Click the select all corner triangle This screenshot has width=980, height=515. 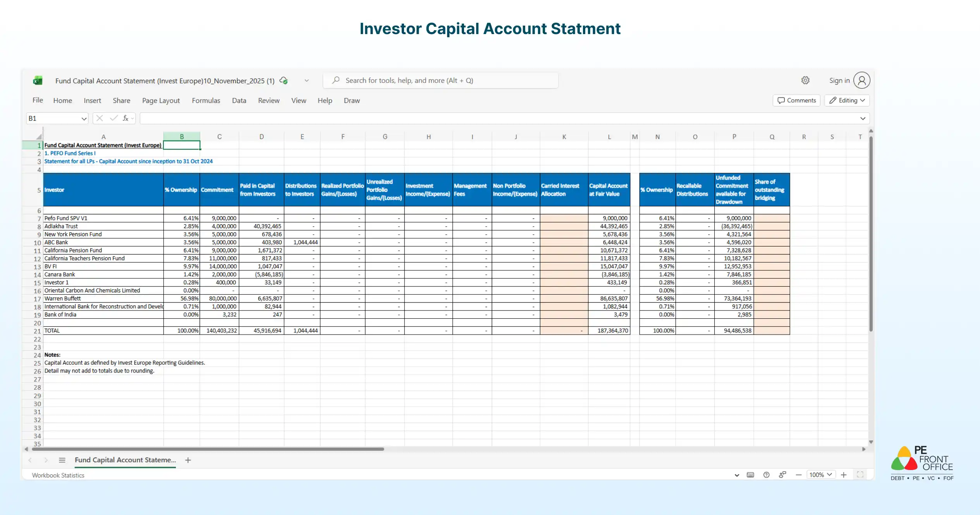click(38, 137)
